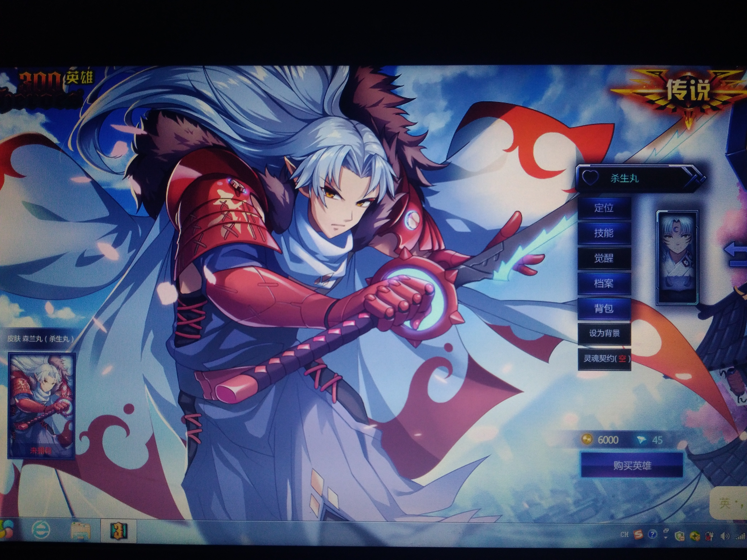The image size is (747, 560).
Task: Click the 6000 gold price text
Action: tap(608, 440)
